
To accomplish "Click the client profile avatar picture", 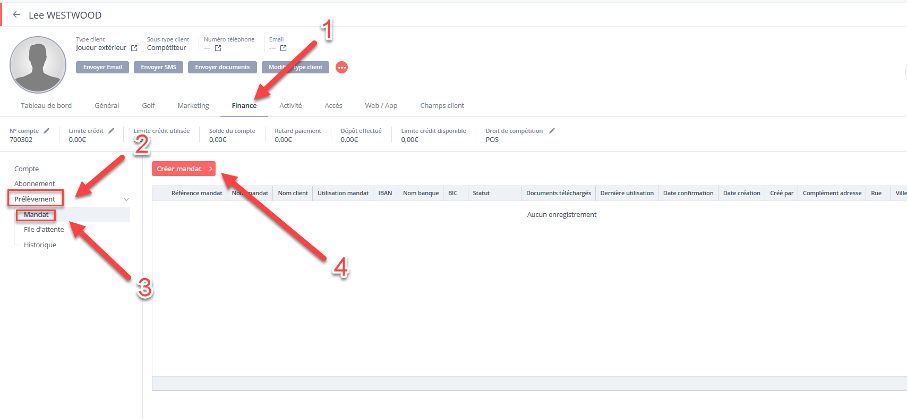I will (x=38, y=65).
